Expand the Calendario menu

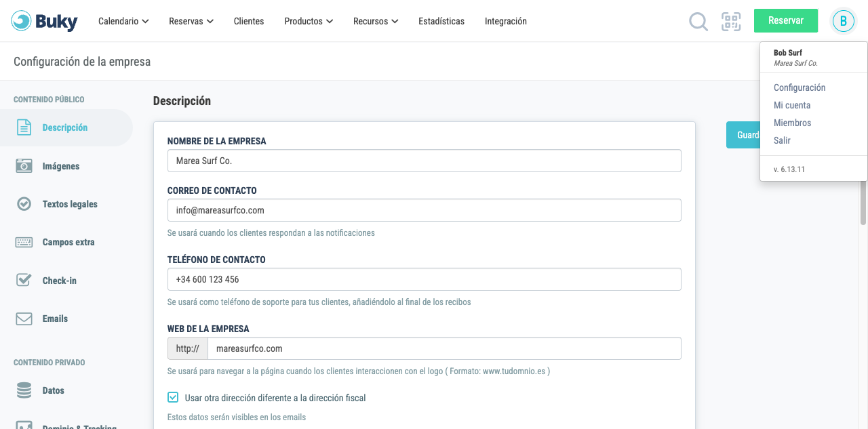tap(123, 21)
